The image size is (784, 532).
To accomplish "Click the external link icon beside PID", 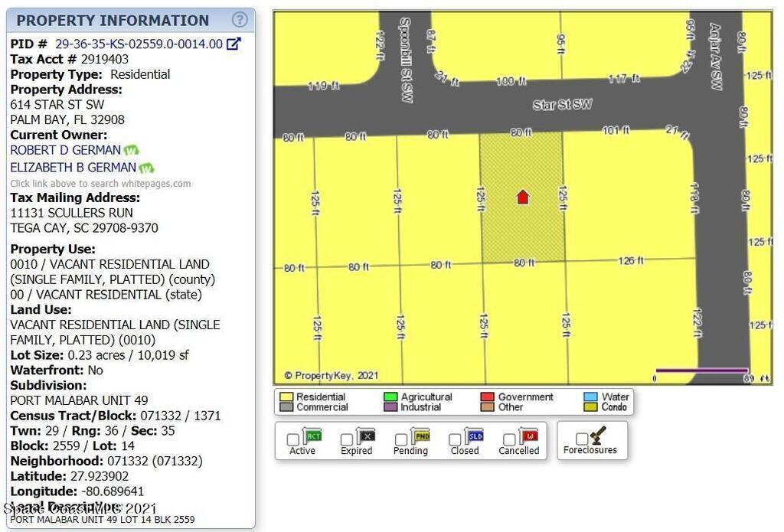I will 234,44.
